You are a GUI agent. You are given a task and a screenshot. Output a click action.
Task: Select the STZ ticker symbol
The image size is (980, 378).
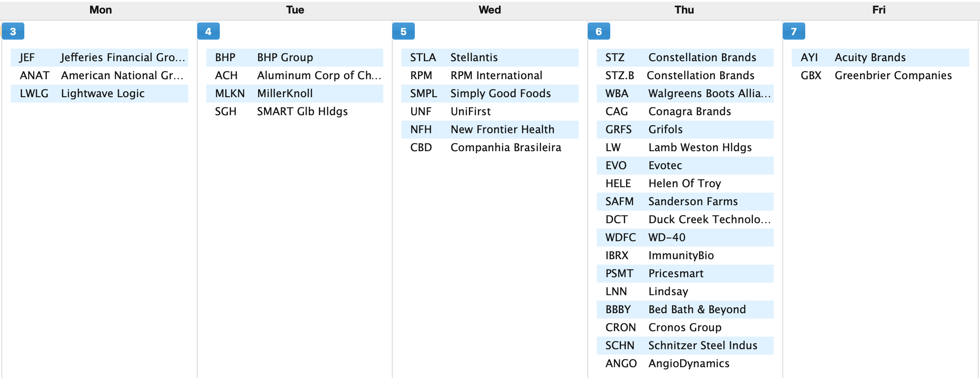(615, 58)
